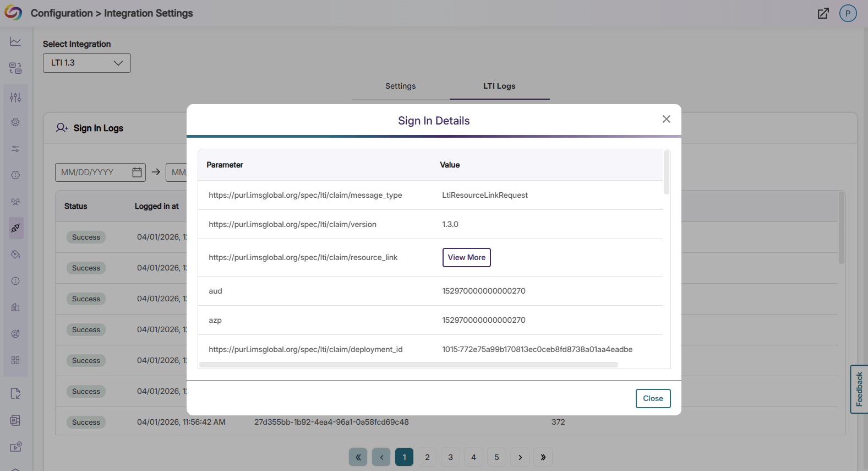Click the aud parameter row label
Screen dimensions: 868x471
pos(215,291)
